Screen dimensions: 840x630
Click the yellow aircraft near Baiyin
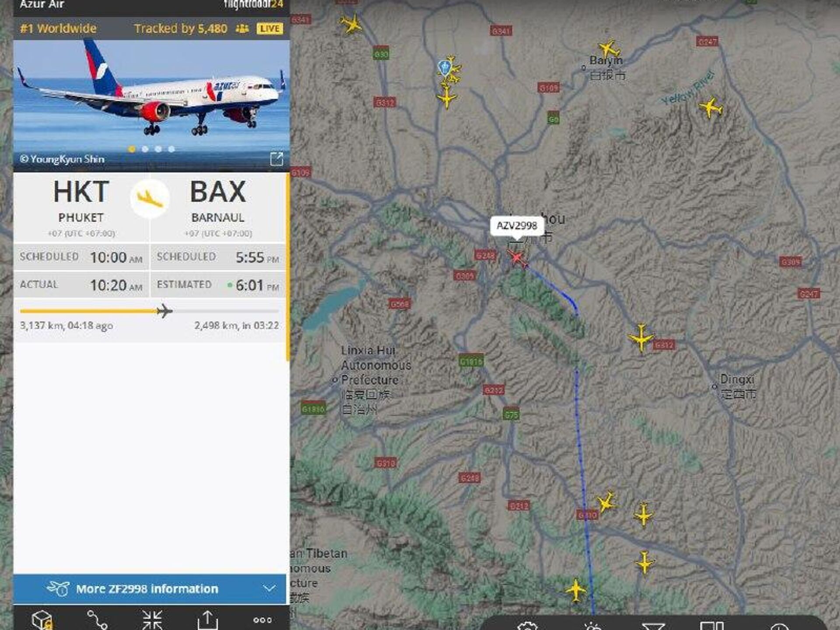609,49
